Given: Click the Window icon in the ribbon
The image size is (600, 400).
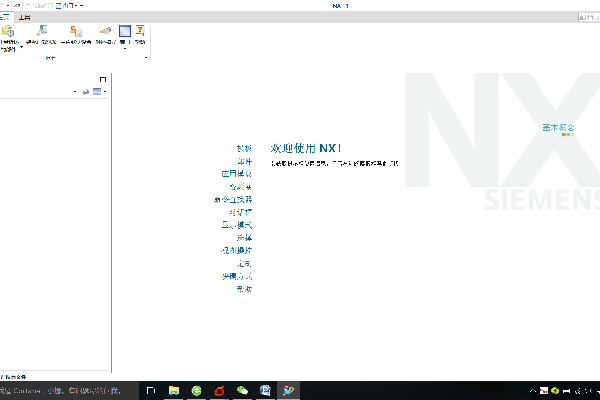Looking at the screenshot, I should [124, 32].
